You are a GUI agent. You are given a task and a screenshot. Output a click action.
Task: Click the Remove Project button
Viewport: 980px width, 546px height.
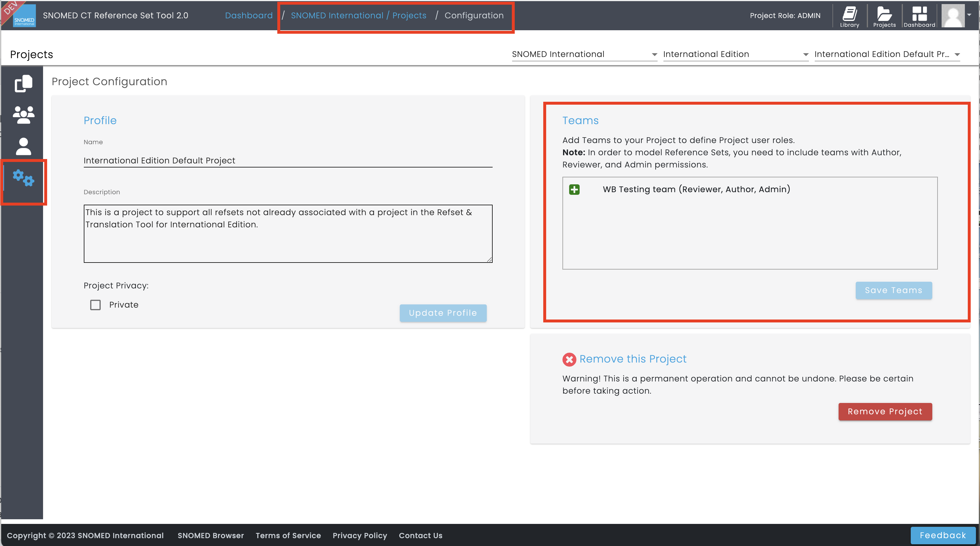point(885,412)
